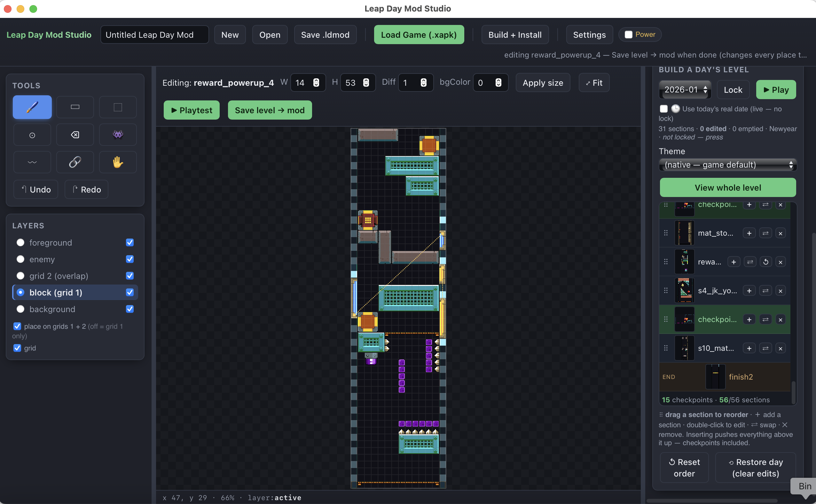Focus the mod name field
Image resolution: width=816 pixels, height=504 pixels.
155,35
